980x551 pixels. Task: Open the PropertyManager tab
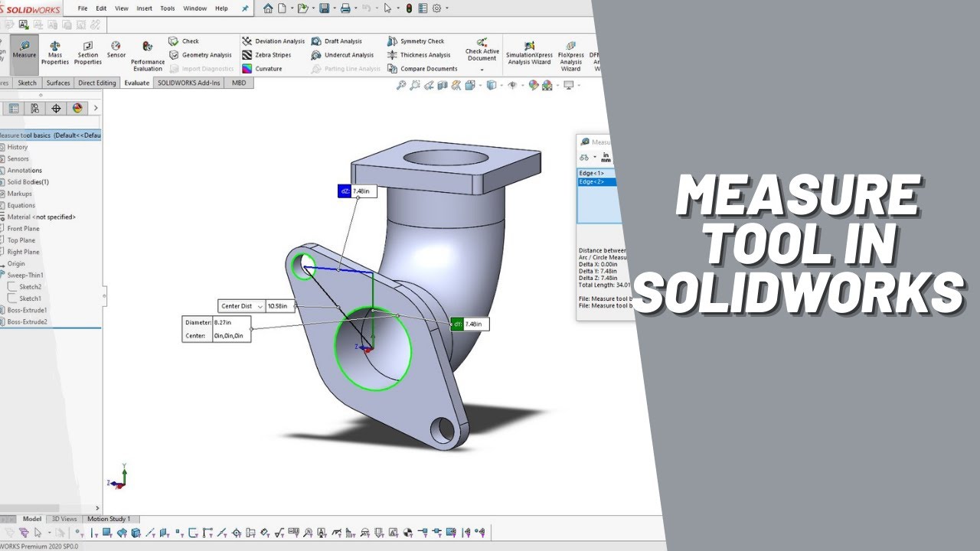click(15, 108)
